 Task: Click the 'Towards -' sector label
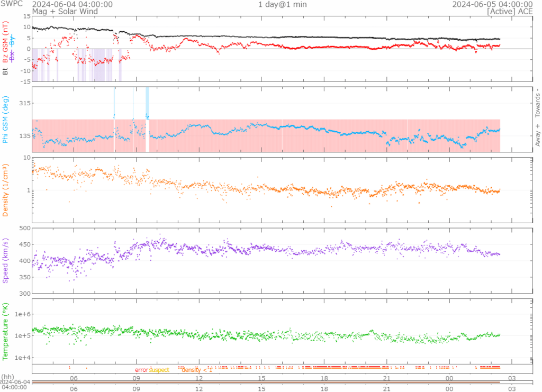pos(537,102)
